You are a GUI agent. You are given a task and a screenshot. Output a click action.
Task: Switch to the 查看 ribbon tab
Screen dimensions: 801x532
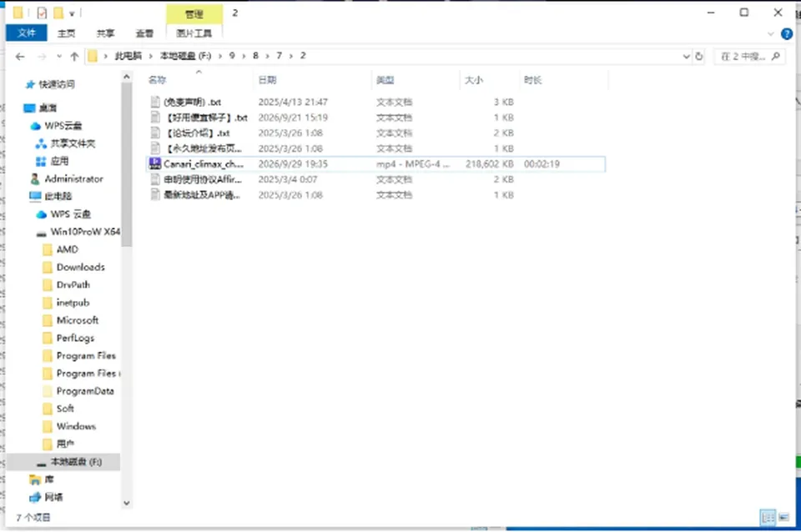(144, 33)
